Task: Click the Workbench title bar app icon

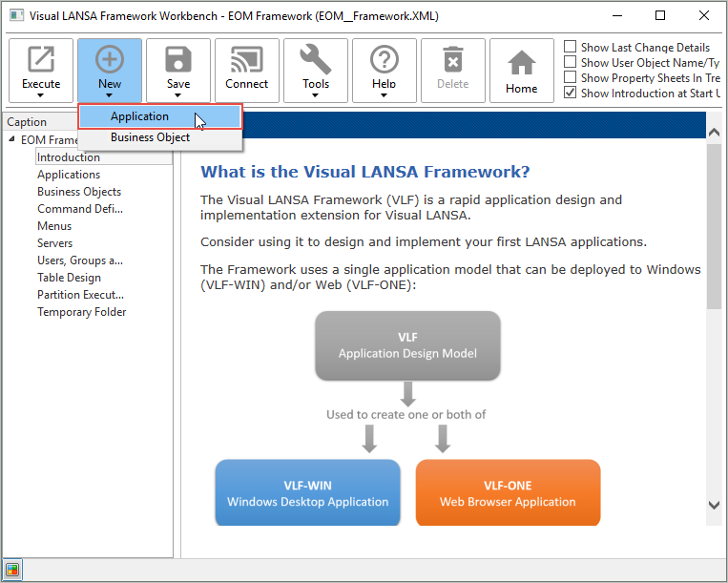Action: pos(17,16)
